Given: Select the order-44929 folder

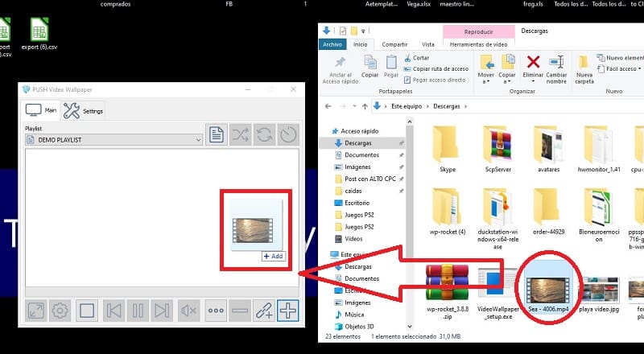Looking at the screenshot, I should (548, 211).
